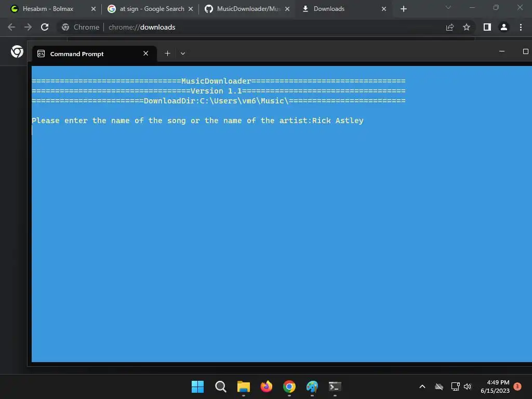
Task: Show hidden system tray icons
Action: click(x=422, y=387)
